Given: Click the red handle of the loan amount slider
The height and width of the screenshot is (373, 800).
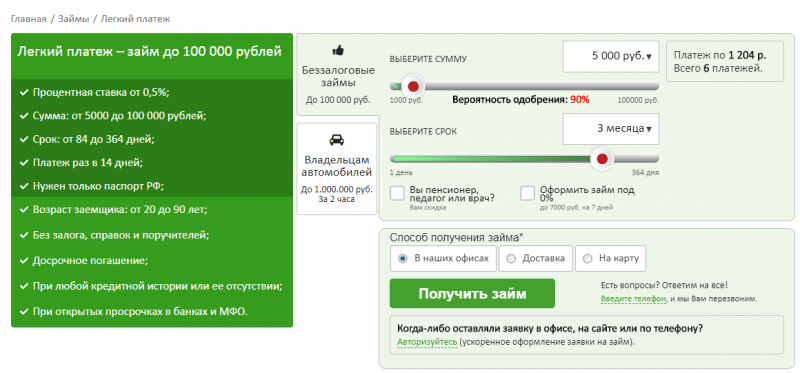Looking at the screenshot, I should [413, 86].
